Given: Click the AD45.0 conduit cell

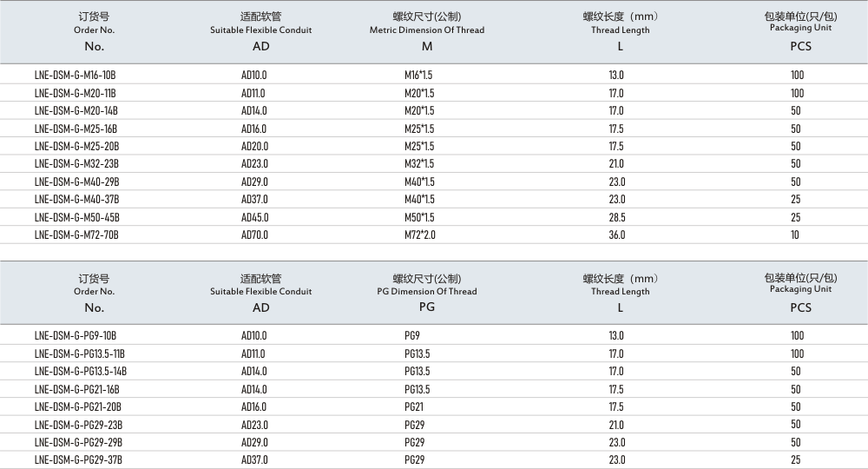Looking at the screenshot, I should (x=254, y=217).
